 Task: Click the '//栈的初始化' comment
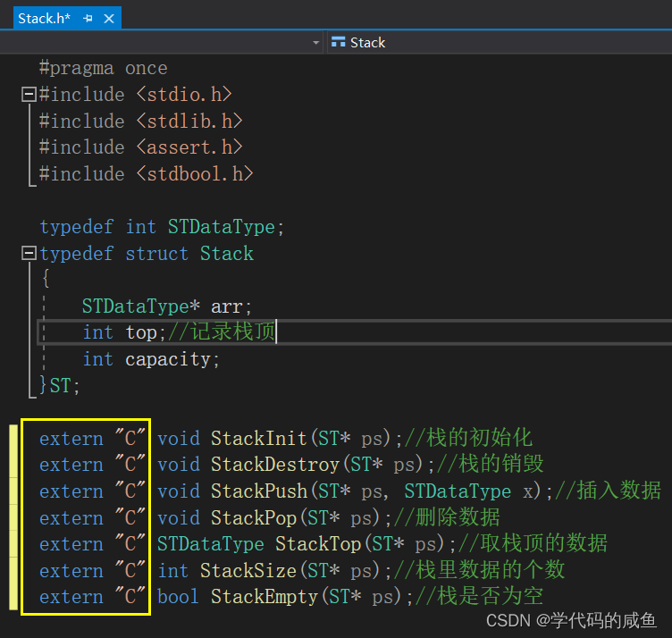(x=468, y=438)
